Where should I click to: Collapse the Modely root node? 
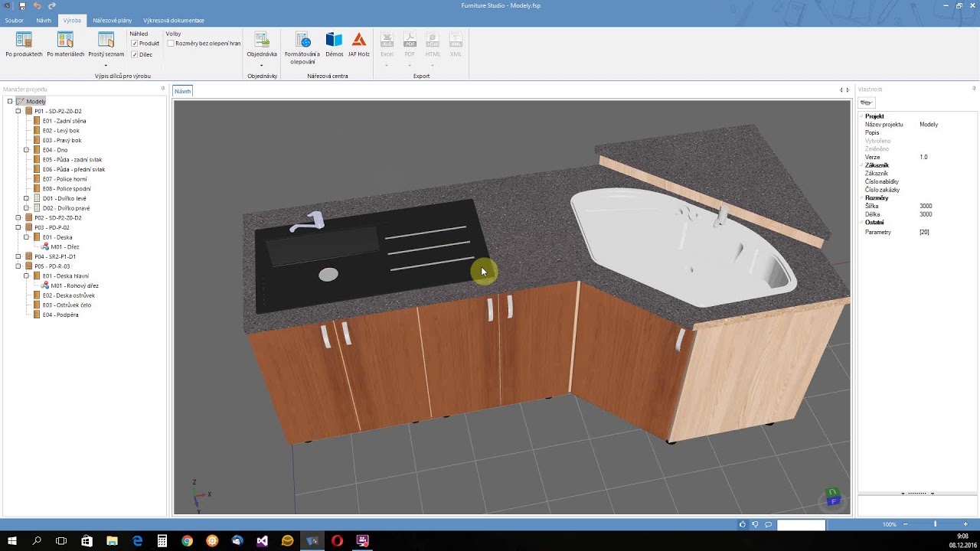[x=10, y=101]
